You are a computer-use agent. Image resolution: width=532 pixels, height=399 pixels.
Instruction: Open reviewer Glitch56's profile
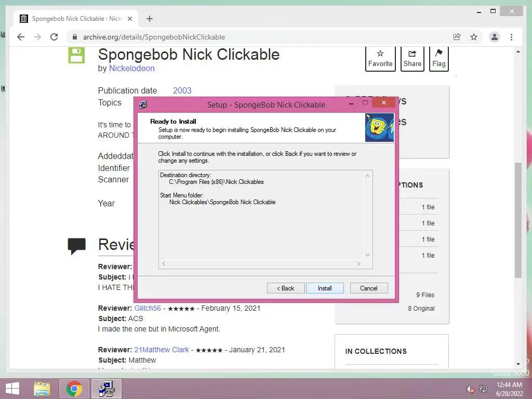148,308
